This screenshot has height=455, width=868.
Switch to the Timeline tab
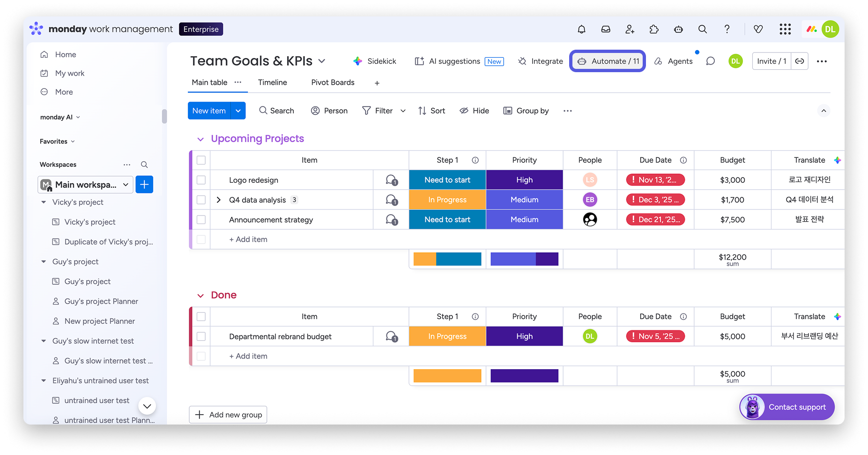pos(272,82)
